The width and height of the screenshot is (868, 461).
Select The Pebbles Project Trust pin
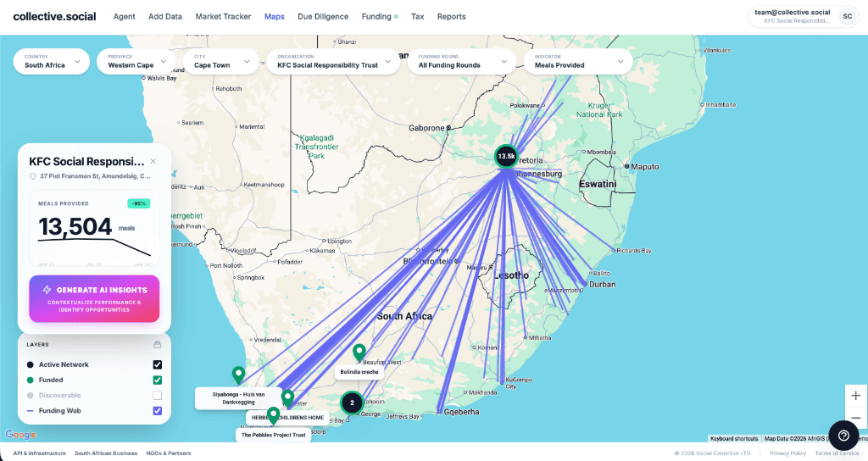273,415
